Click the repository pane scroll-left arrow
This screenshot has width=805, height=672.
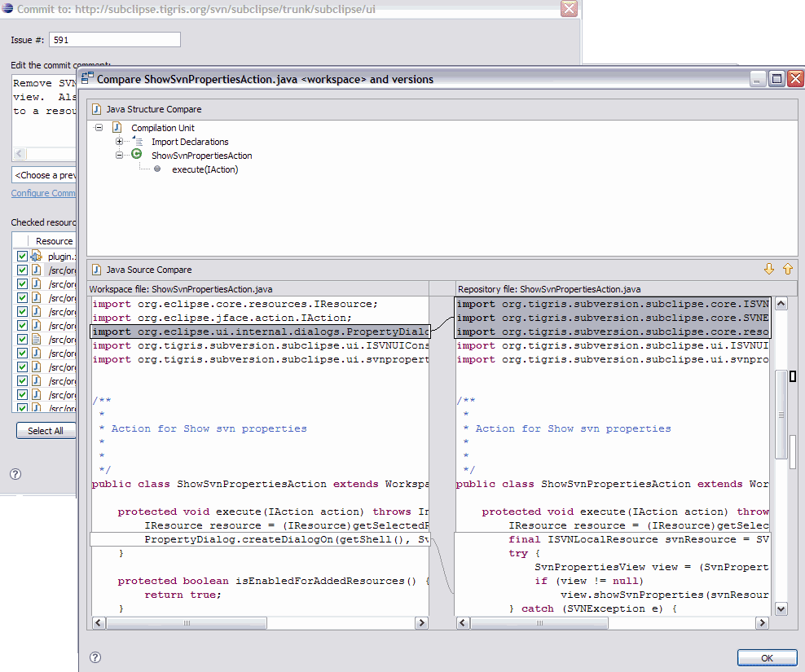(x=463, y=622)
